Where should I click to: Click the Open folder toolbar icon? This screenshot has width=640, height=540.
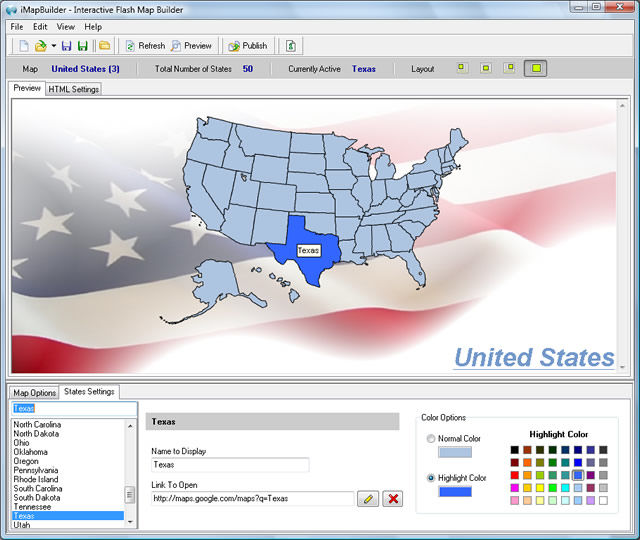[40, 46]
